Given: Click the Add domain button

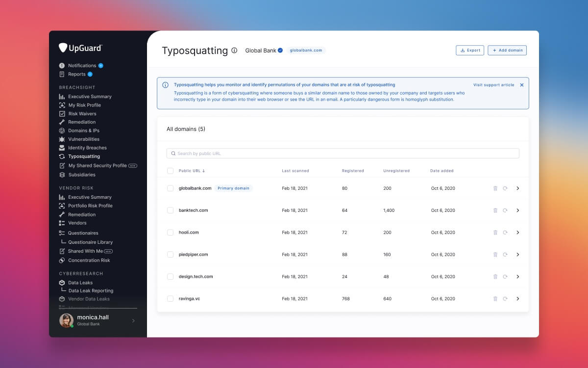Looking at the screenshot, I should tap(507, 50).
